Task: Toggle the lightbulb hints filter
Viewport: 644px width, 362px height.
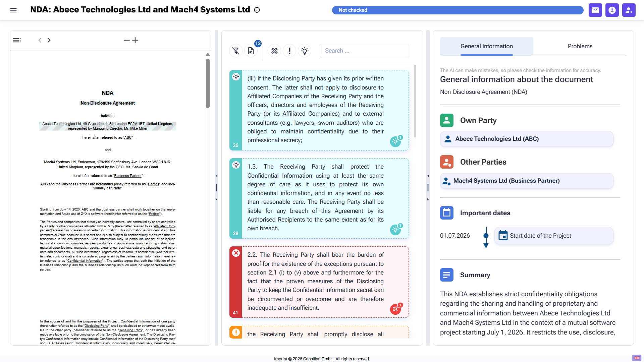Action: pyautogui.click(x=305, y=51)
